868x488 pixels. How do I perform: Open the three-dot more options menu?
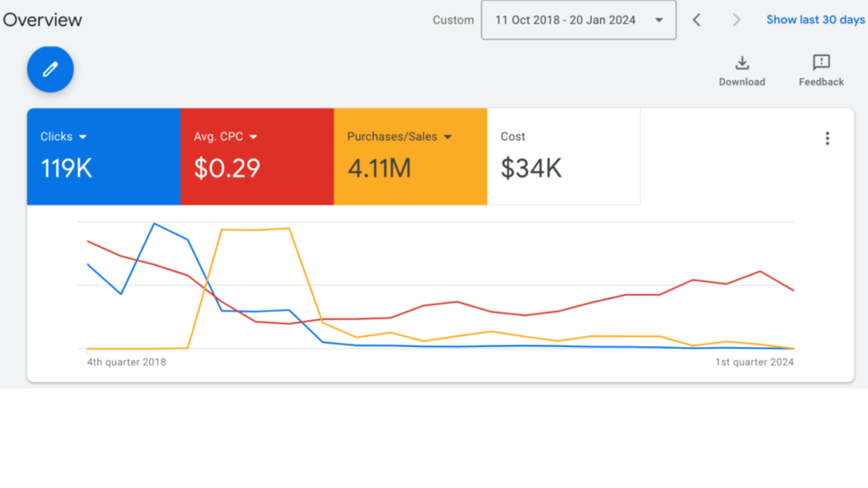click(x=827, y=138)
